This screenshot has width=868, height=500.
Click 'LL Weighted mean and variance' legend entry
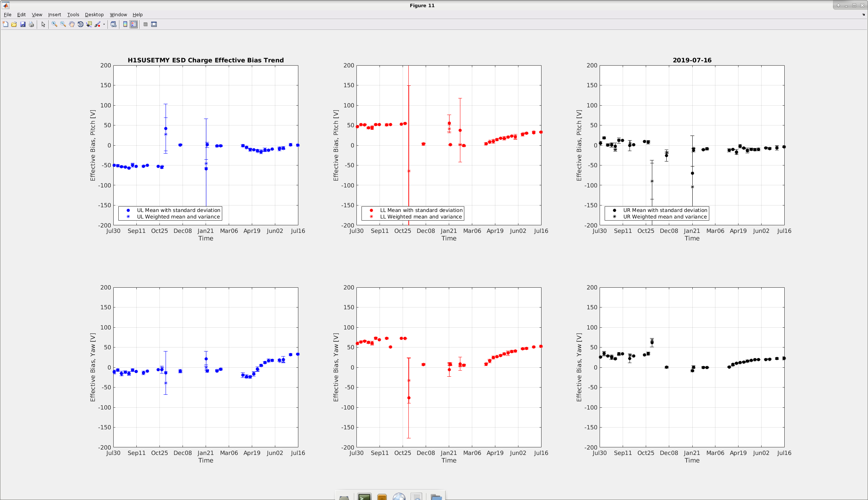tap(421, 217)
